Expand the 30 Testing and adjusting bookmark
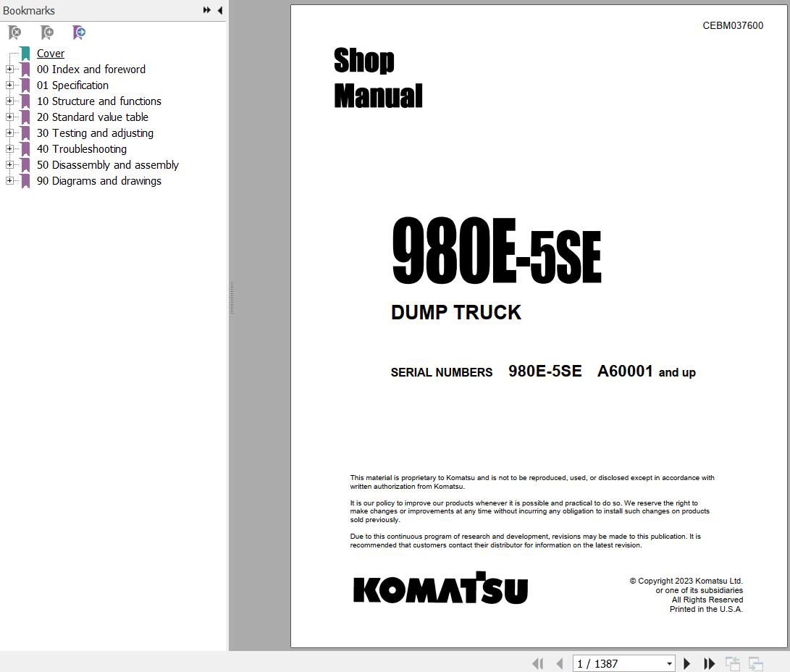Viewport: 790px width, 672px height. pyautogui.click(x=9, y=133)
